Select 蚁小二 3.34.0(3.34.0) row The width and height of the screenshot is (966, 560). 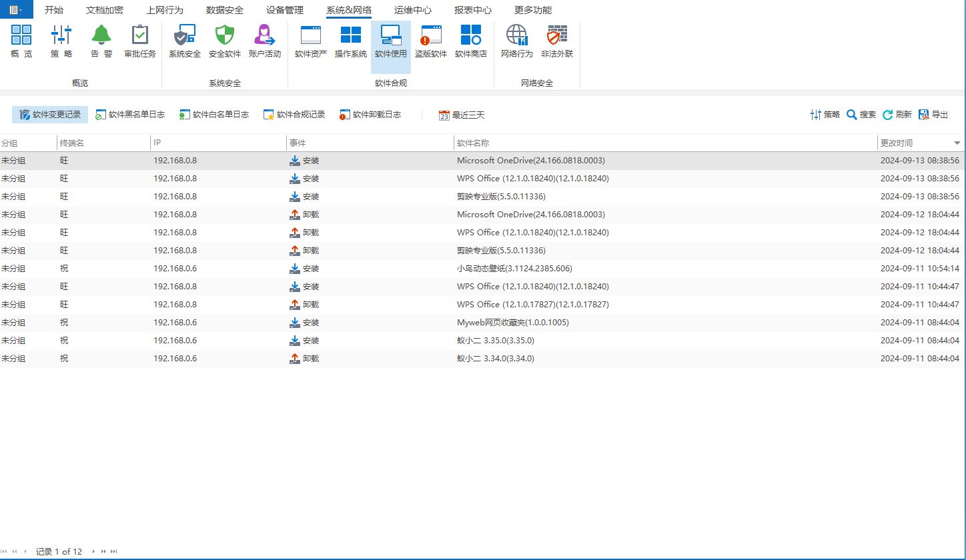483,359
